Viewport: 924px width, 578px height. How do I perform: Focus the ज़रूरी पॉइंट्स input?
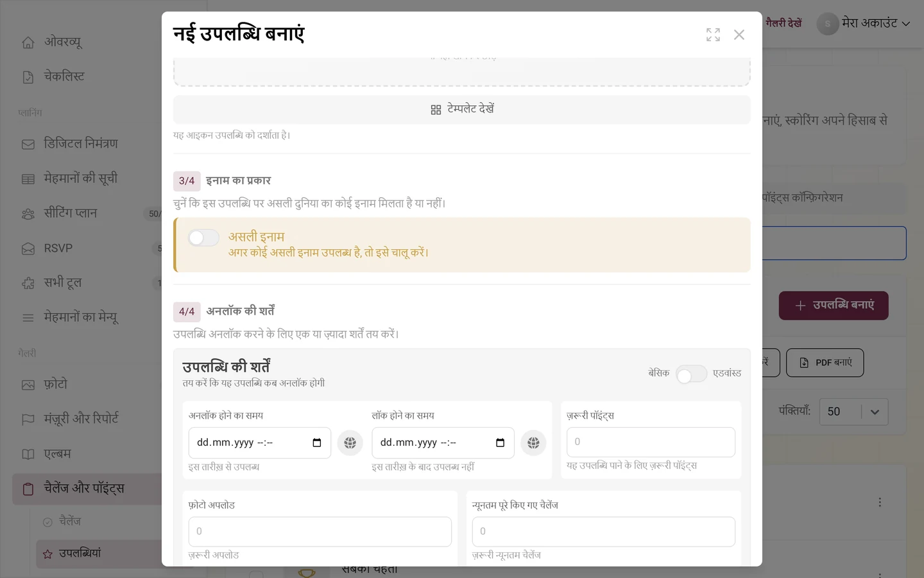651,442
